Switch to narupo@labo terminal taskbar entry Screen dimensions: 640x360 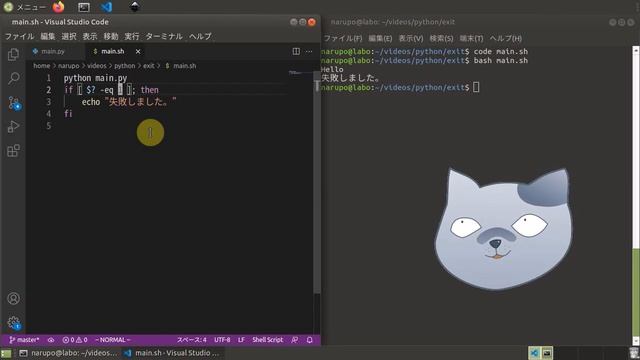point(68,353)
